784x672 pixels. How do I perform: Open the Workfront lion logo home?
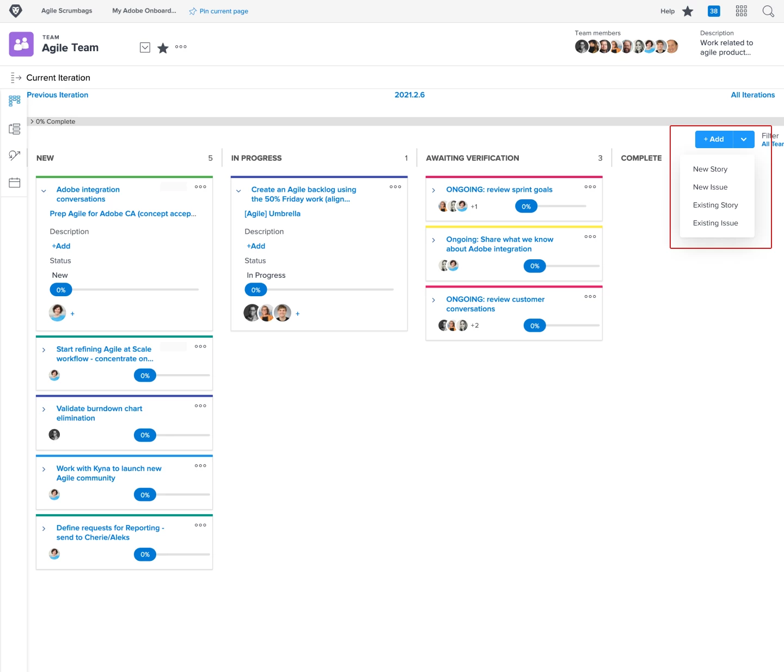point(16,11)
